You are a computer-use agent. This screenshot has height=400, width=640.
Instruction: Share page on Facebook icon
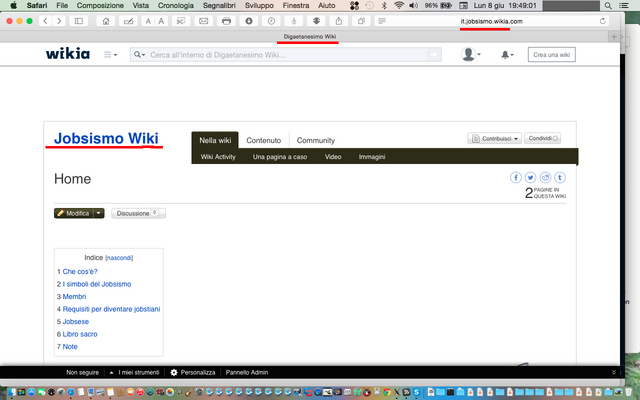pyautogui.click(x=516, y=178)
